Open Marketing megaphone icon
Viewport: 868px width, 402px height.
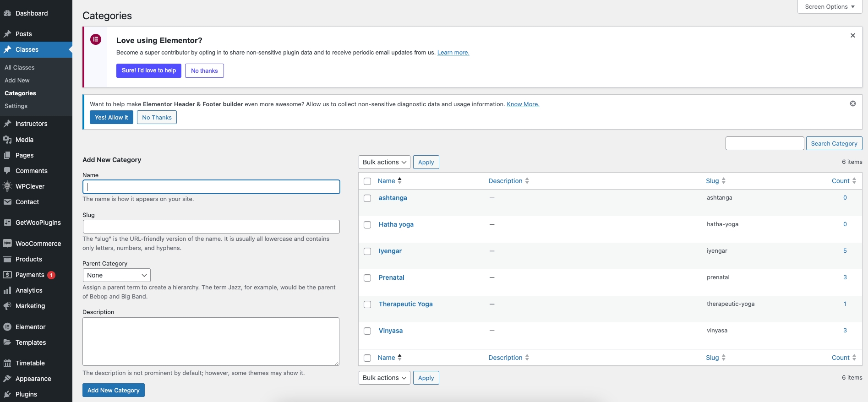(7, 306)
